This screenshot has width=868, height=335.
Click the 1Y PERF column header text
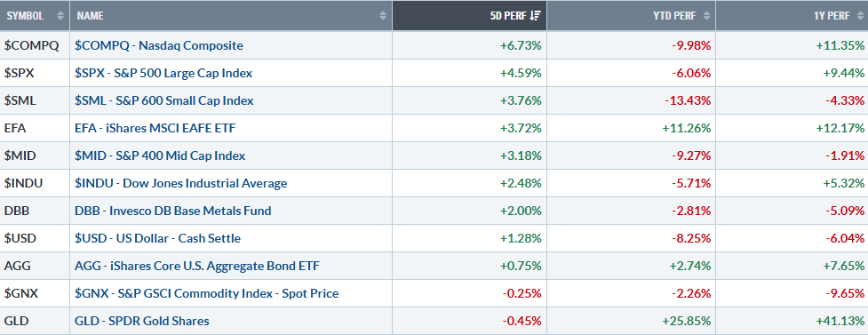point(832,16)
